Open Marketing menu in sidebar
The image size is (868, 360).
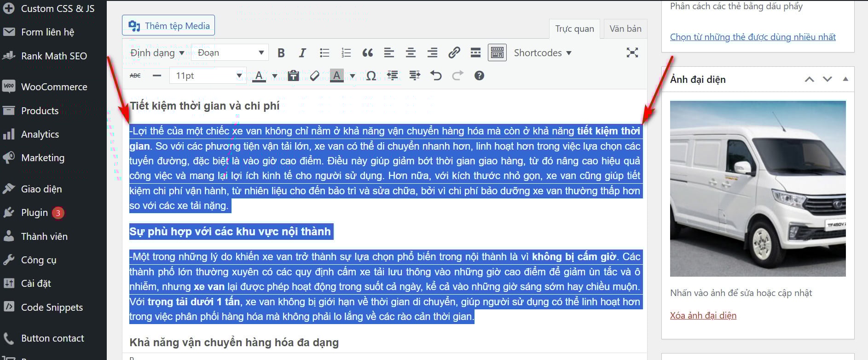coord(53,158)
